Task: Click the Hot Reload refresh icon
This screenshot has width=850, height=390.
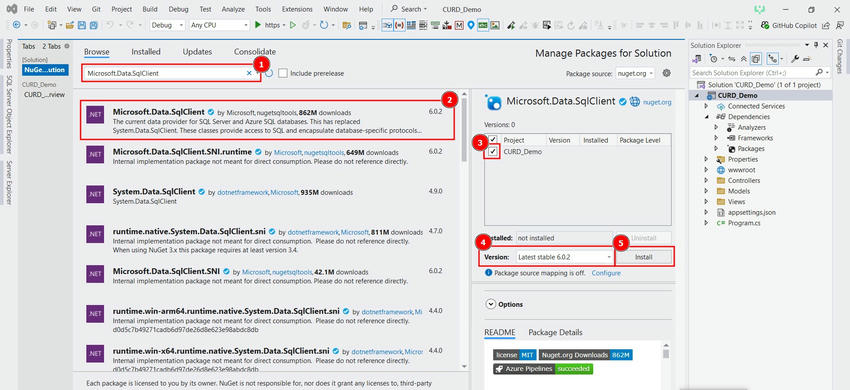Action: [x=324, y=25]
